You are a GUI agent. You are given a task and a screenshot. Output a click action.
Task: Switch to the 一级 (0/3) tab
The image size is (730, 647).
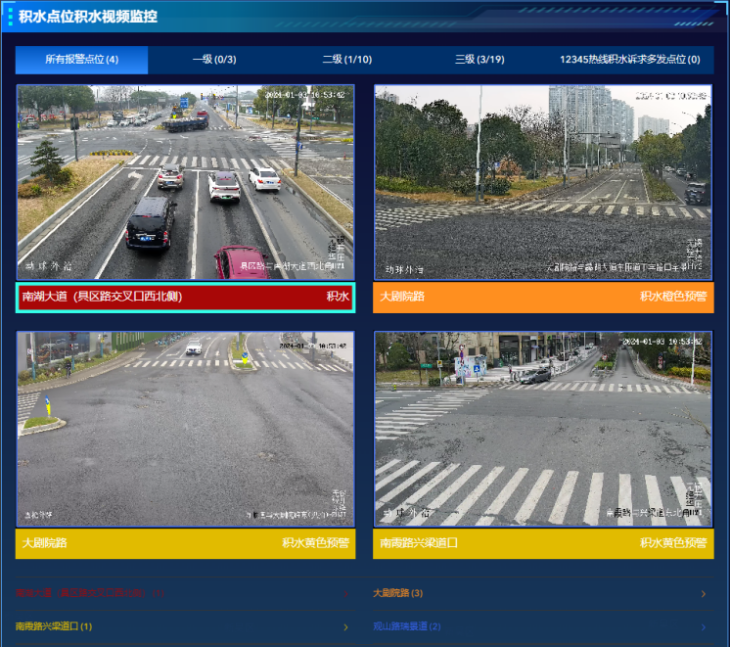(x=214, y=60)
